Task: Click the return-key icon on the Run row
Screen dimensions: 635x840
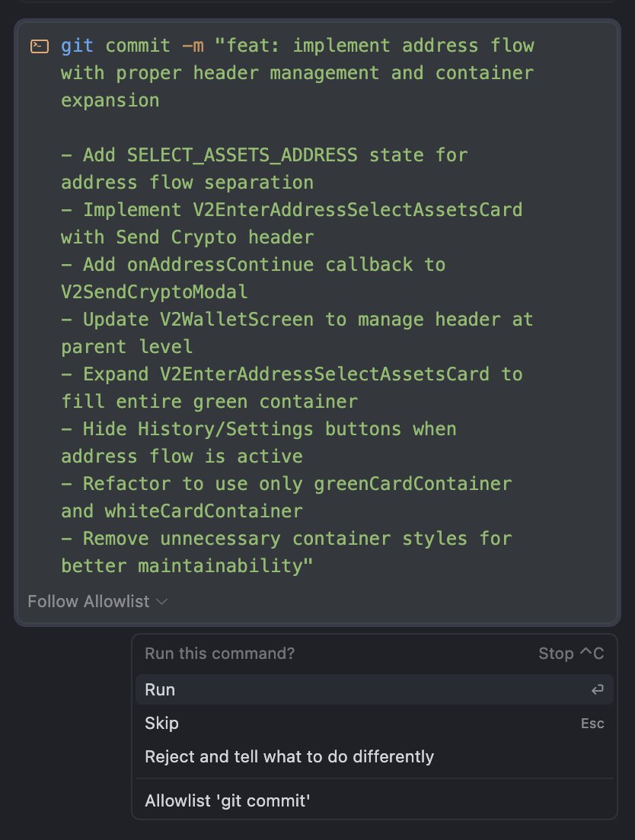Action: click(597, 689)
